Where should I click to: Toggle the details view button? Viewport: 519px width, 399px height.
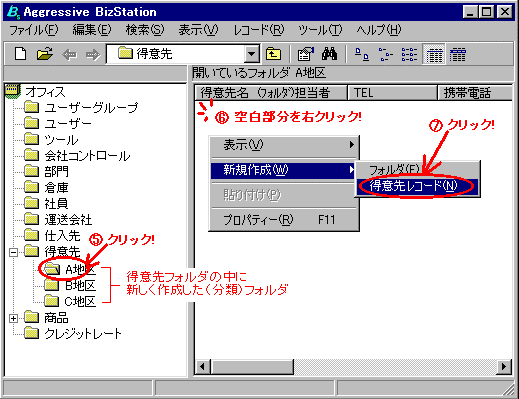click(x=434, y=54)
